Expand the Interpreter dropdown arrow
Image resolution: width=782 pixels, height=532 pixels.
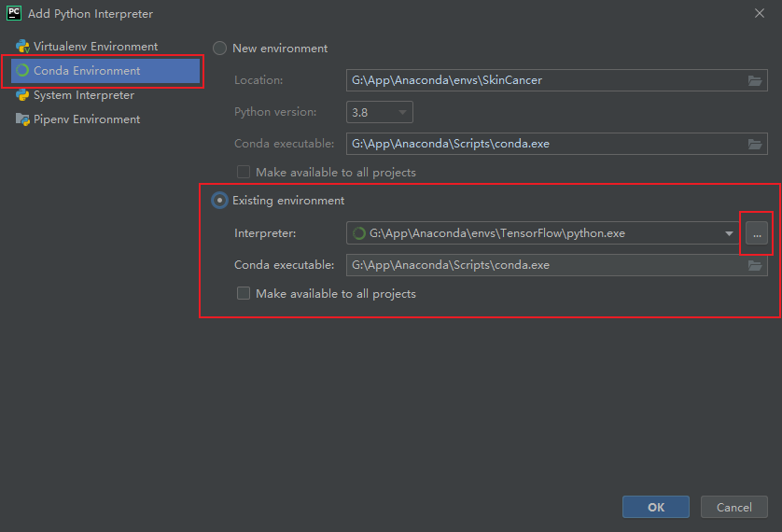[730, 233]
